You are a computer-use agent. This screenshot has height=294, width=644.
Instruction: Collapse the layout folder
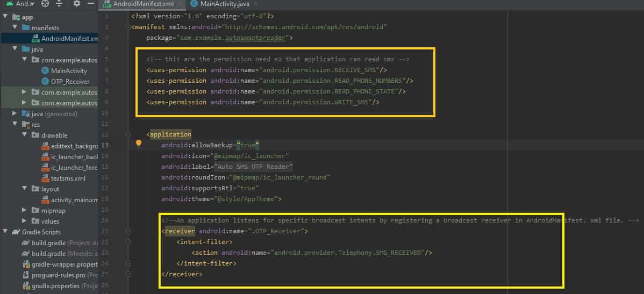tap(25, 189)
